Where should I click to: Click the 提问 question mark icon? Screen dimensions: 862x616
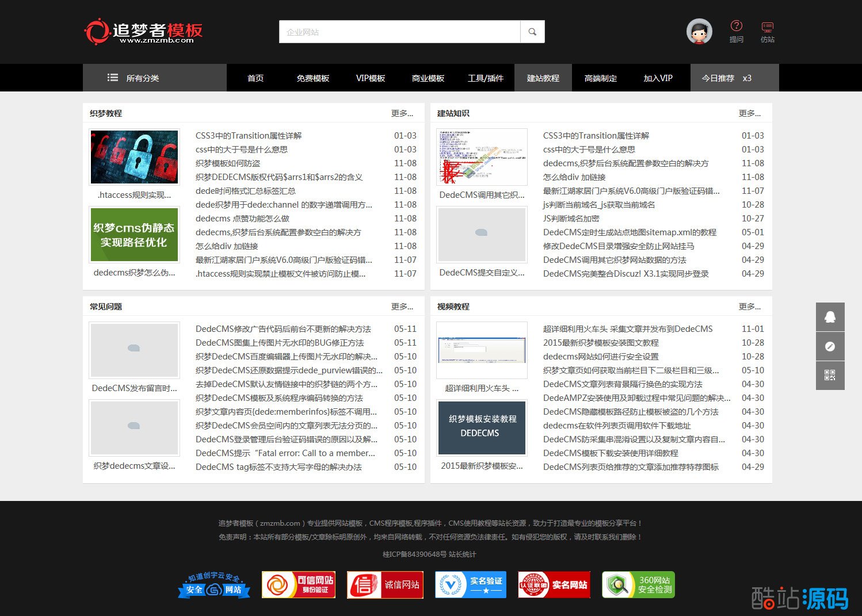(x=736, y=26)
